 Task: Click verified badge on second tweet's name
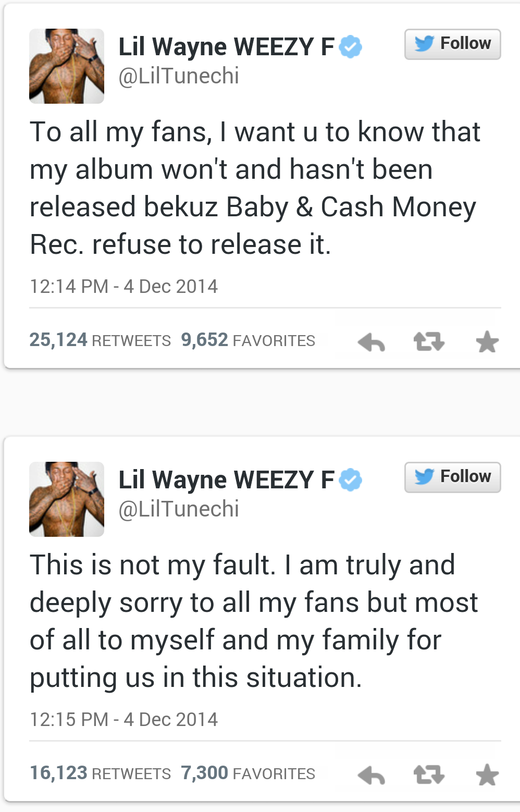click(351, 479)
